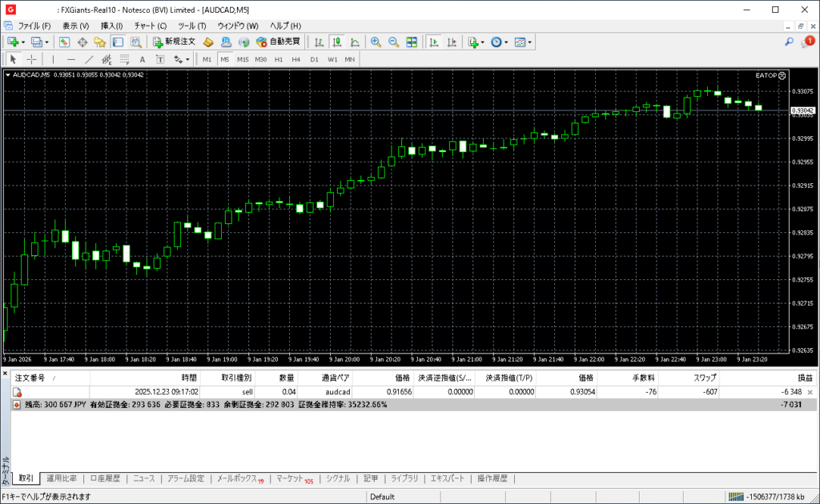
Task: Switch to the 口座履歴 tab
Action: pyautogui.click(x=105, y=478)
